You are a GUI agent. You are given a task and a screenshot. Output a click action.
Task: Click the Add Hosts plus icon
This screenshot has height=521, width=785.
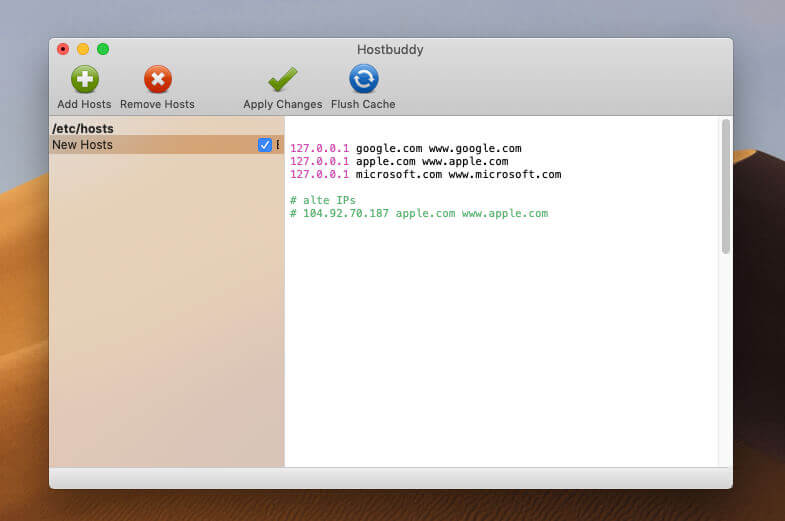click(x=85, y=79)
